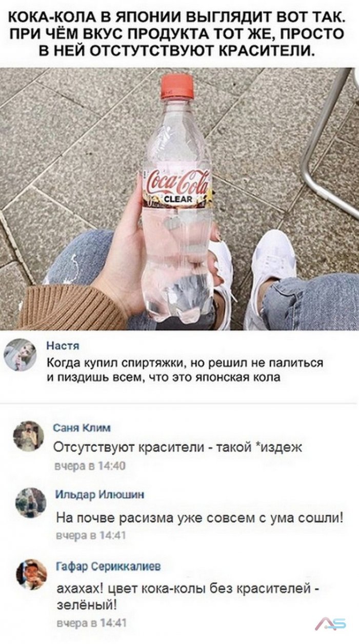Open the Ильдар Илюшин username link
This screenshot has width=359, height=644.
99,495
